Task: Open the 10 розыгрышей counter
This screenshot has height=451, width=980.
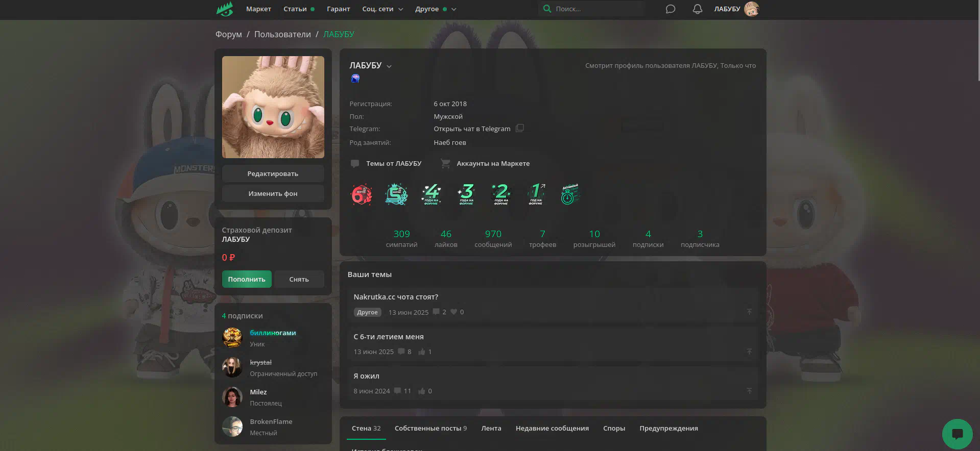Action: 594,238
